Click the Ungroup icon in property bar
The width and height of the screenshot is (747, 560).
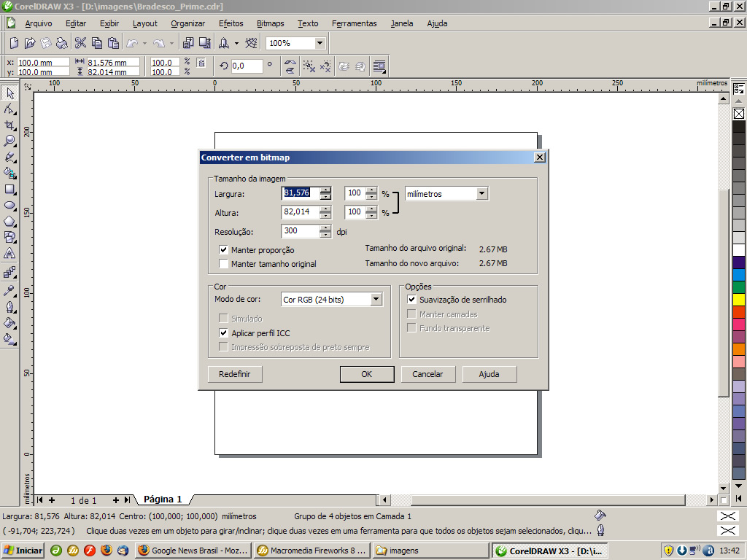tap(309, 66)
